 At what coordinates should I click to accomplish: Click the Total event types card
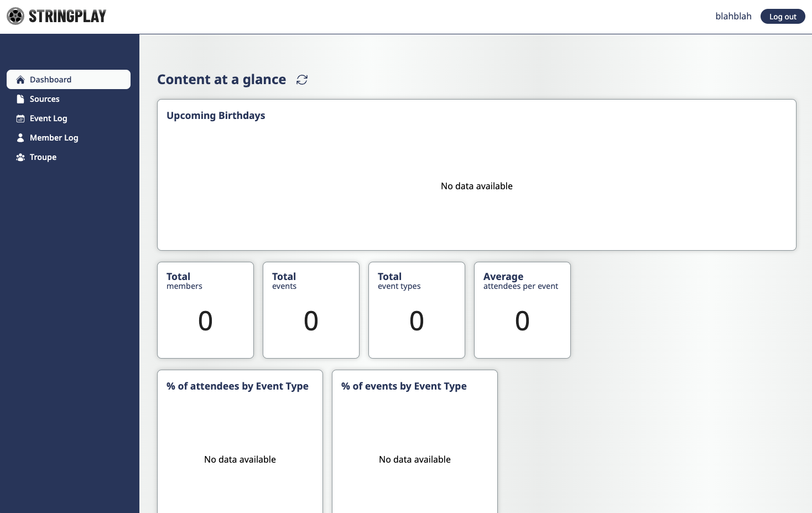(417, 310)
